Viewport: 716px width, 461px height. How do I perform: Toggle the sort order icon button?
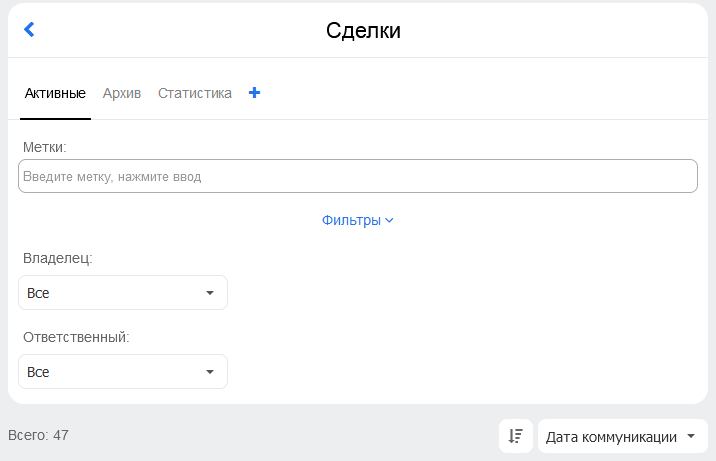516,436
